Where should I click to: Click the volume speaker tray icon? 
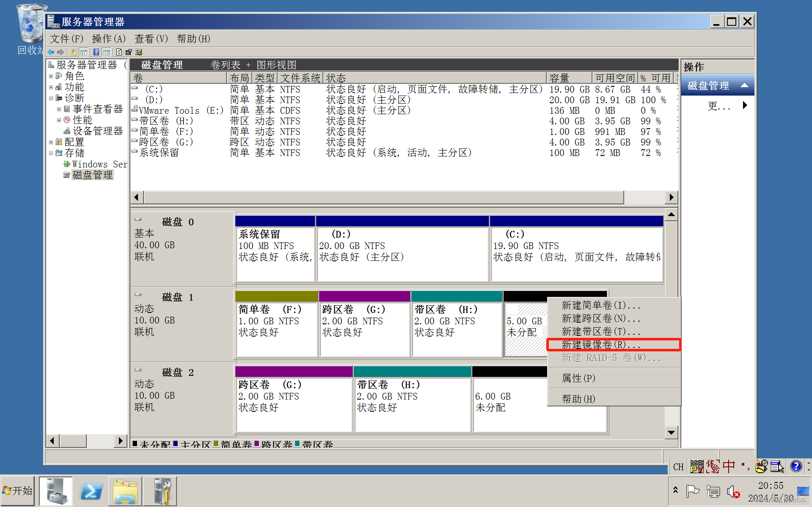point(732,491)
